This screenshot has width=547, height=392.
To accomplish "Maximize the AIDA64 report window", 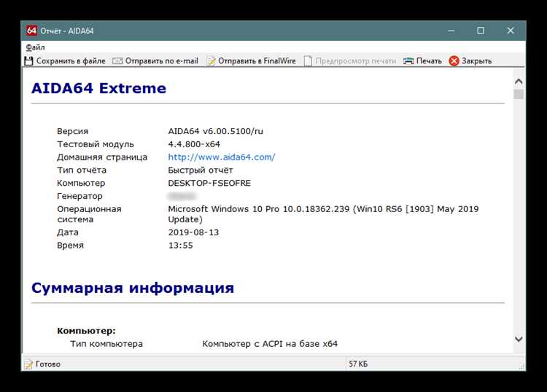I will click(x=481, y=31).
